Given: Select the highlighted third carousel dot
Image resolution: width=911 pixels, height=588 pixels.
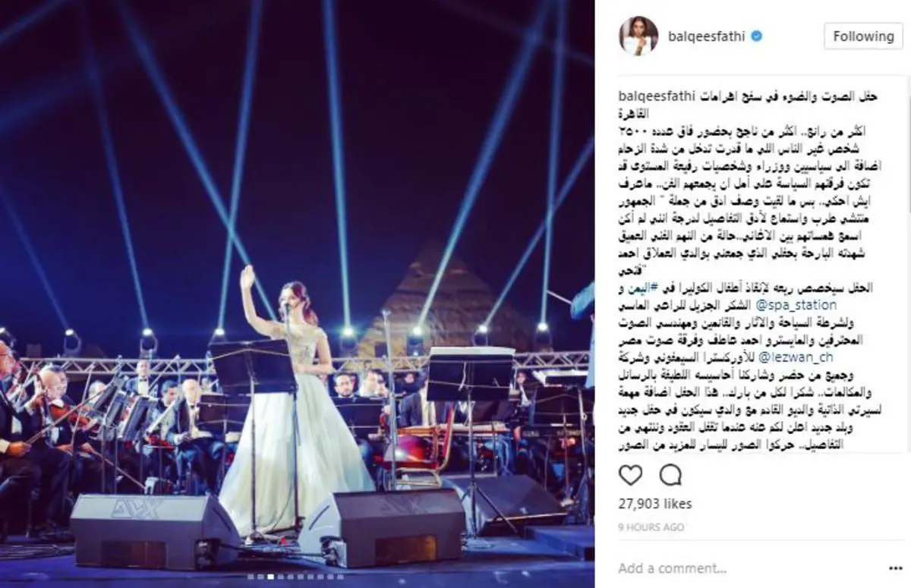Looking at the screenshot, I should 270,577.
